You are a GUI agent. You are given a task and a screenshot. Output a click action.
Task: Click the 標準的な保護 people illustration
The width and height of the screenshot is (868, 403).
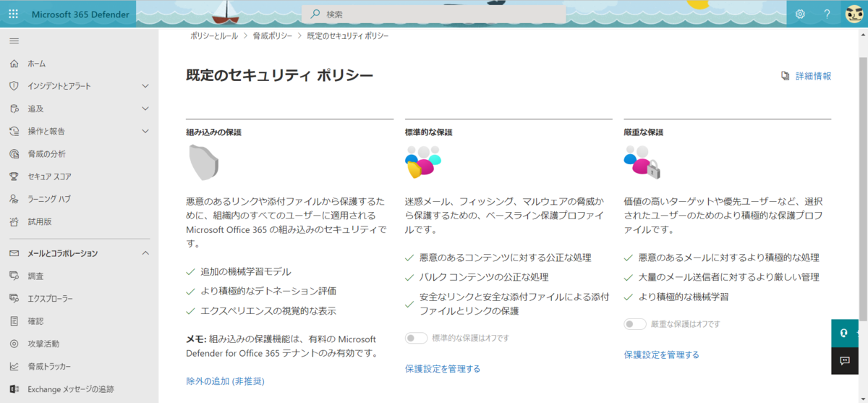(423, 161)
